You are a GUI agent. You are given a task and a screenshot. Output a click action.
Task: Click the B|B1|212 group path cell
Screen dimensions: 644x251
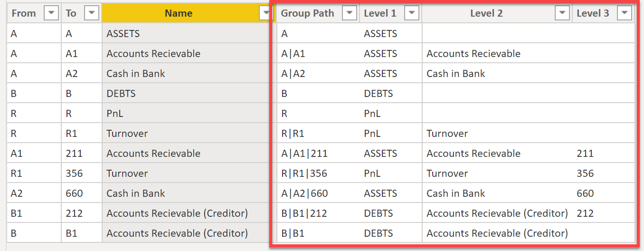(304, 213)
